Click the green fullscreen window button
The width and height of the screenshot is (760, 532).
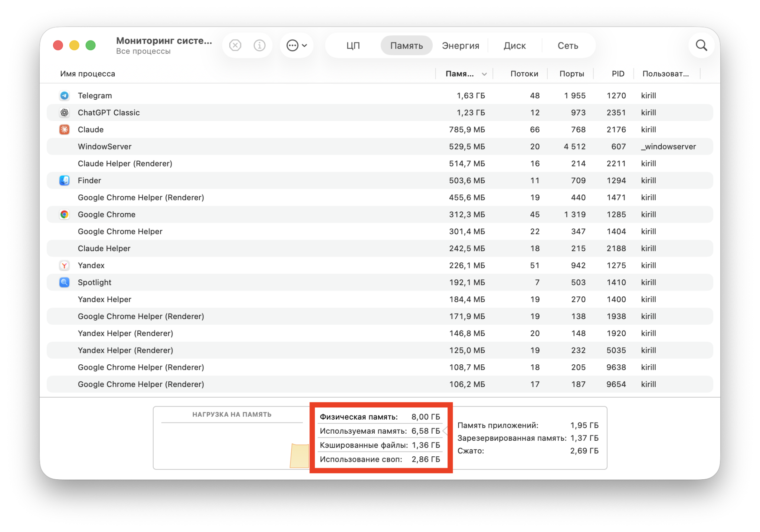click(91, 45)
